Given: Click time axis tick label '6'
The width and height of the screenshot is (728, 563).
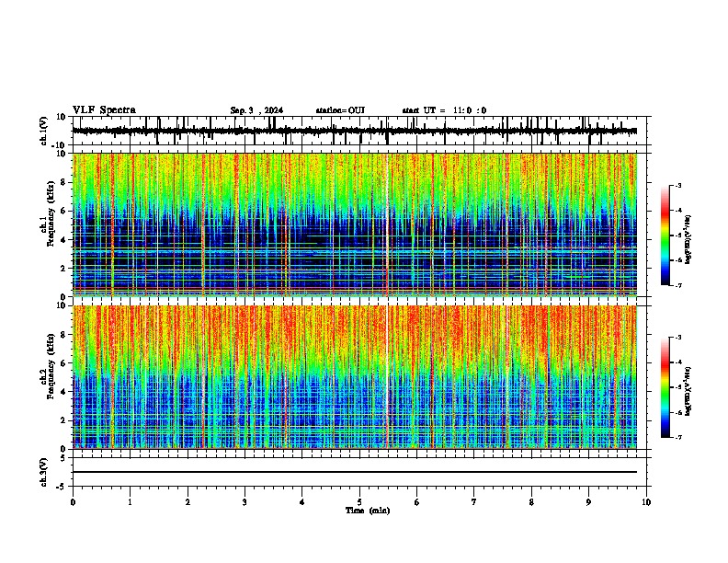Looking at the screenshot, I should (417, 502).
